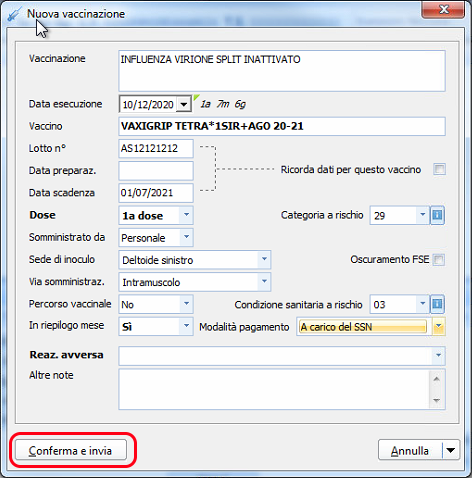Expand the Modalità pagamento dropdown arrow
This screenshot has width=472, height=478.
[439, 327]
